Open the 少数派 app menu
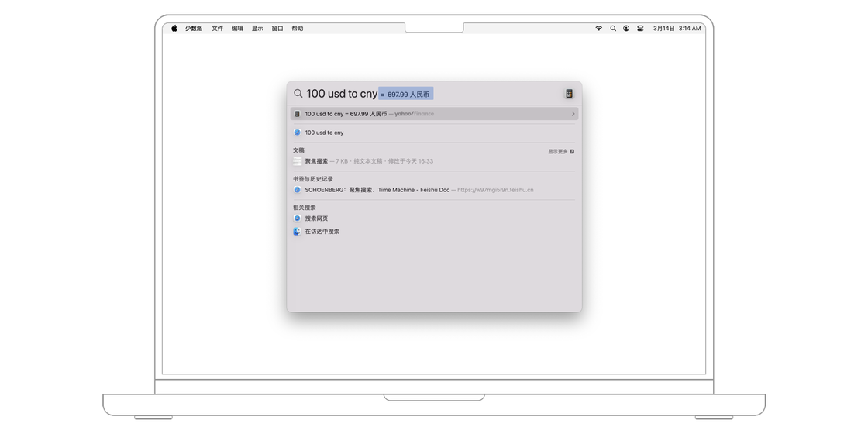The image size is (868, 434). (194, 28)
